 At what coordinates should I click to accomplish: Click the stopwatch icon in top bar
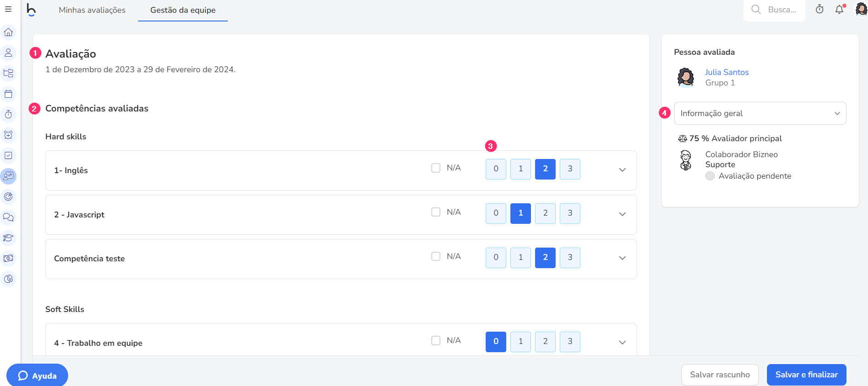tap(820, 9)
